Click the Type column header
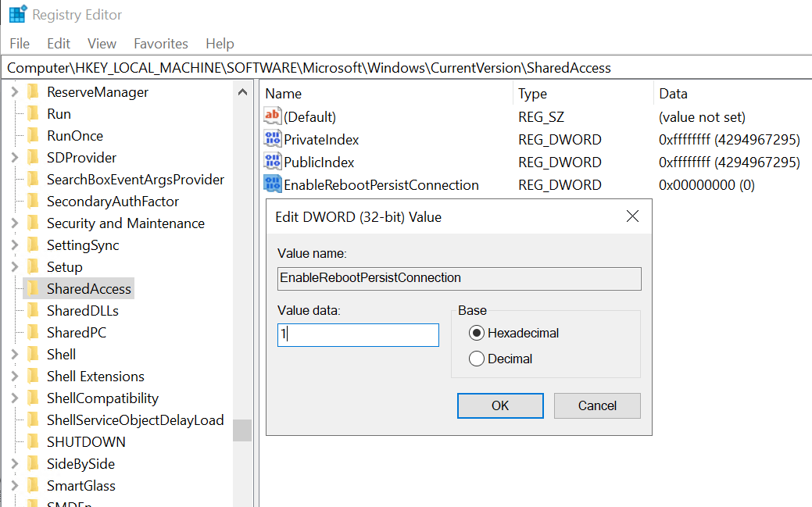The width and height of the screenshot is (812, 507). tap(583, 93)
